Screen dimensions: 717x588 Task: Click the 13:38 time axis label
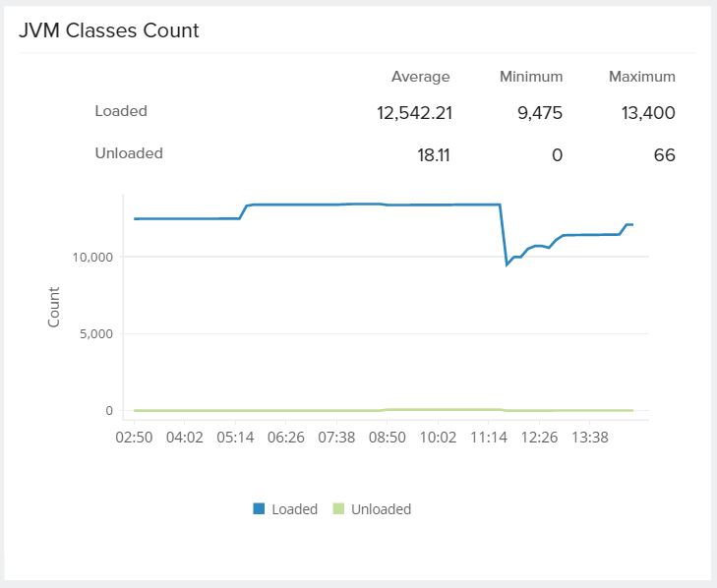click(x=590, y=436)
